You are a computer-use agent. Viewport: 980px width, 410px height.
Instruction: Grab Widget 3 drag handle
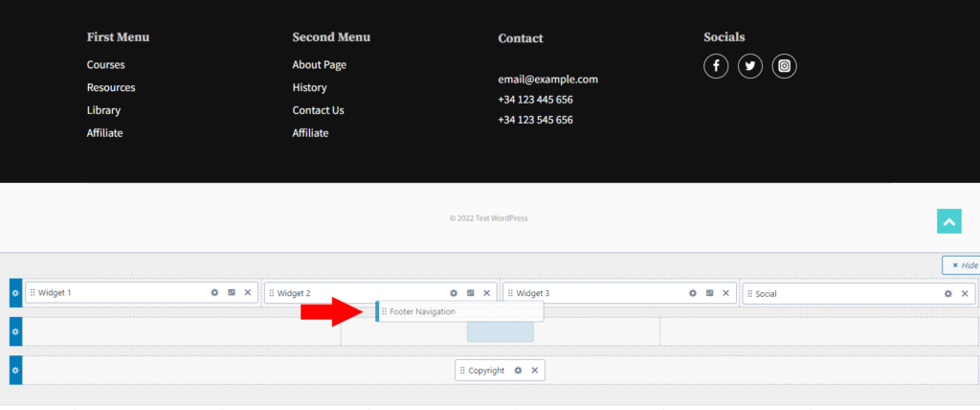pos(511,293)
